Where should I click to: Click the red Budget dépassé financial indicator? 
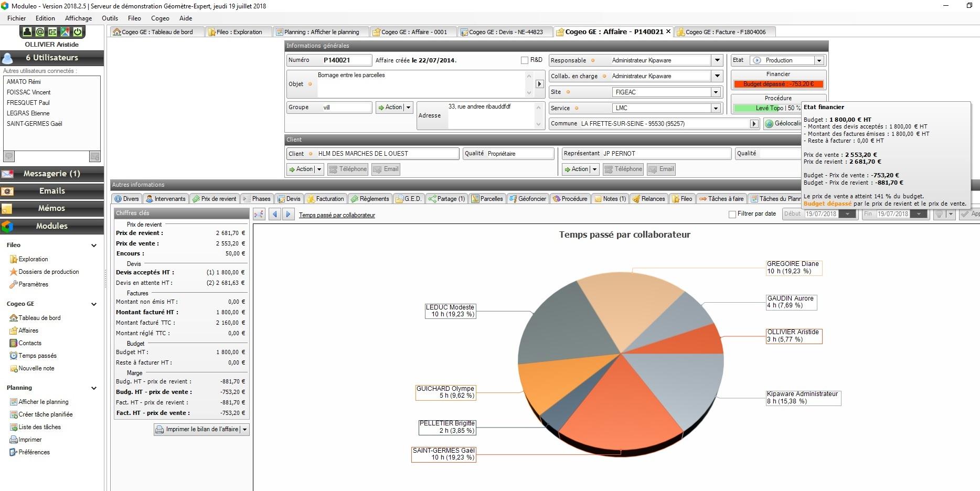pos(779,84)
